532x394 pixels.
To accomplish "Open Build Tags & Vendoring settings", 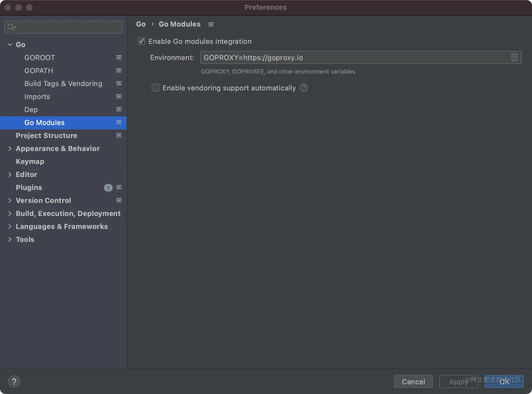I will [63, 83].
